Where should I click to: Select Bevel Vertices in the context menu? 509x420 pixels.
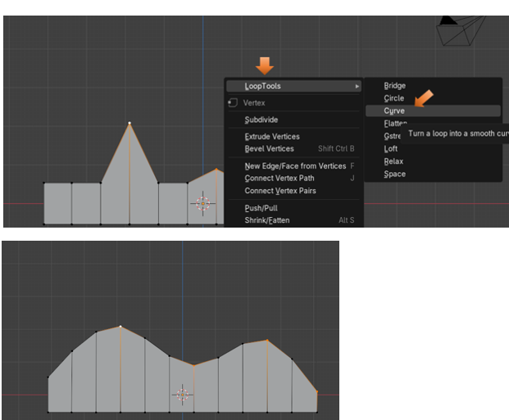[269, 149]
